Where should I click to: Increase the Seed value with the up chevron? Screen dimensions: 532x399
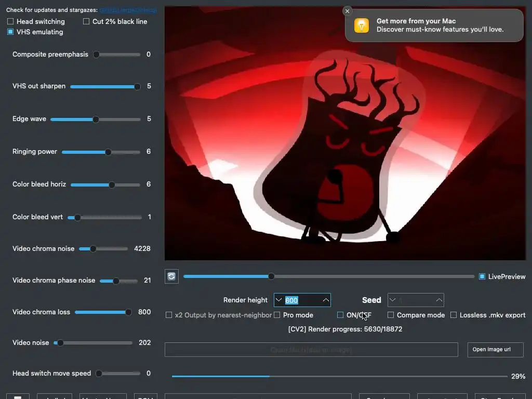[439, 300]
